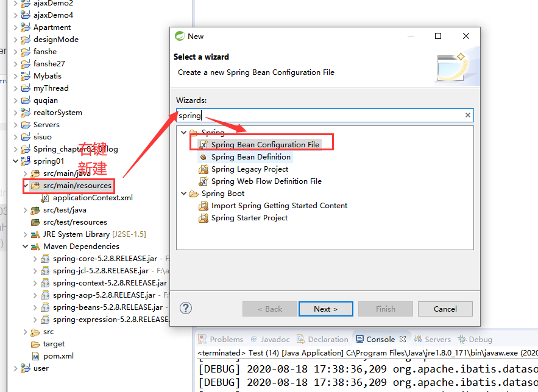The height and width of the screenshot is (392, 538).
Task: Expand src/test/java folder
Action: tap(25, 210)
